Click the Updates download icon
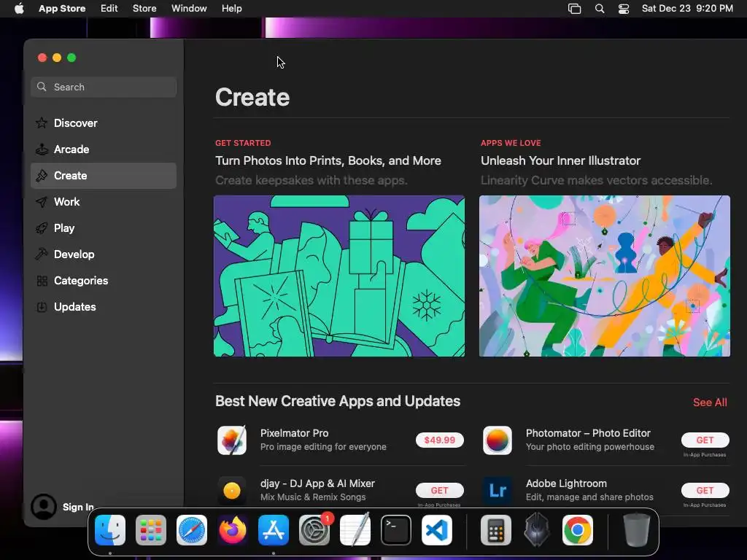Screen dimensions: 747x560 [42, 307]
